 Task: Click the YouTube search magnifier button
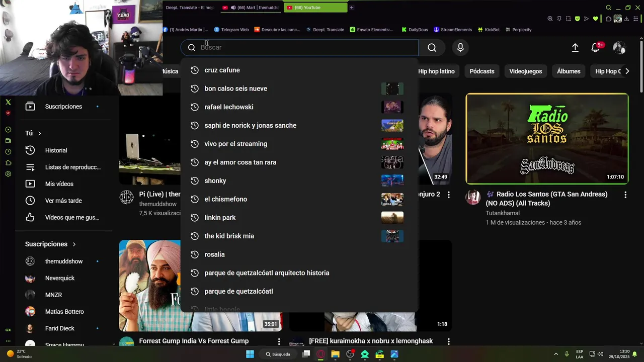tap(432, 47)
